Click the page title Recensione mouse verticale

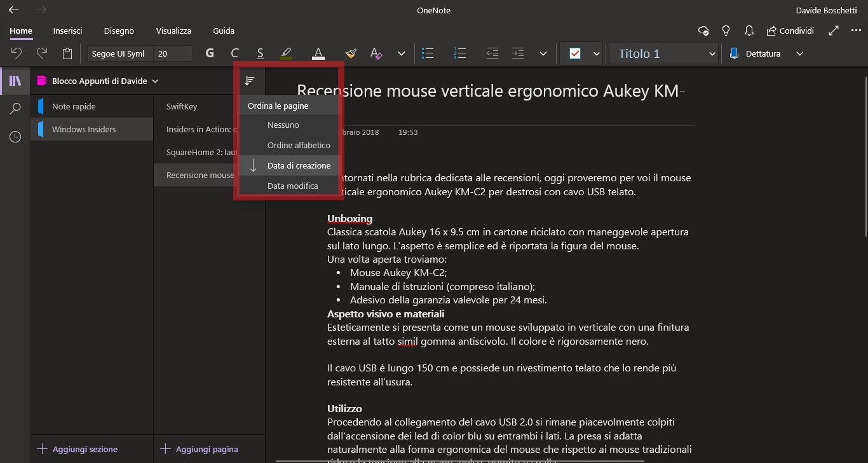tap(491, 91)
